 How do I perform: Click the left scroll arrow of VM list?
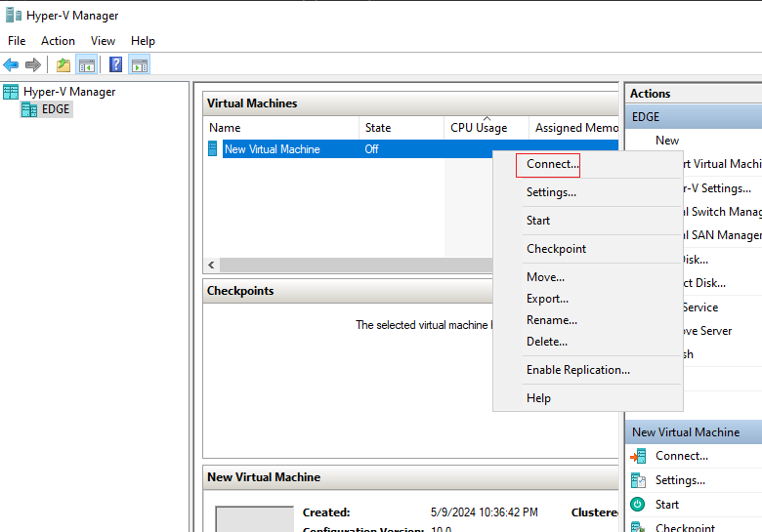point(211,266)
